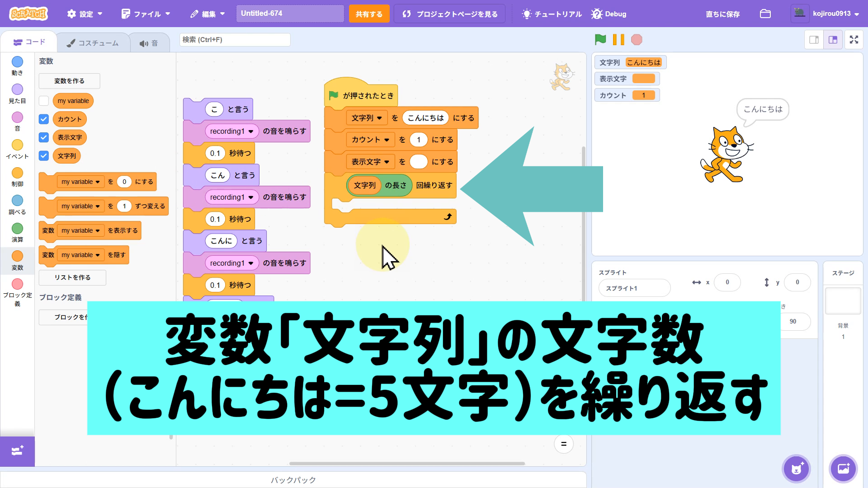Viewport: 868px width, 488px height.
Task: Enter full screen stage mode
Action: (x=854, y=40)
